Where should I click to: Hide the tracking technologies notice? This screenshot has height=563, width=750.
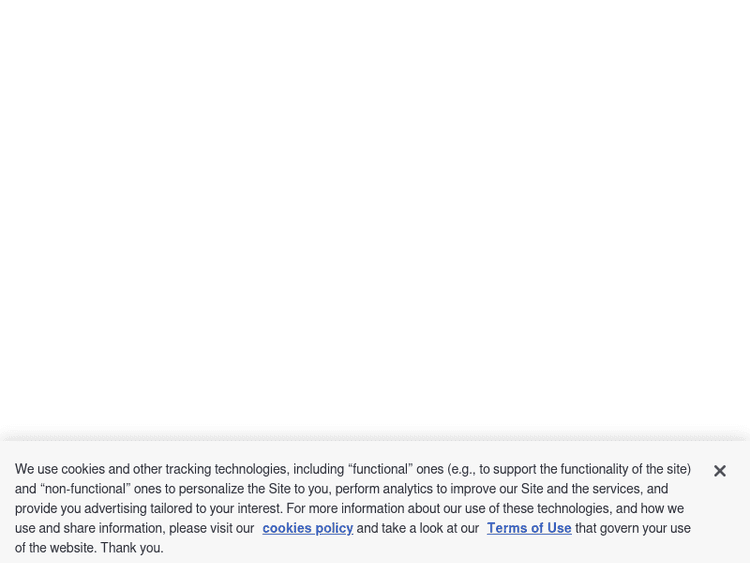pos(719,471)
